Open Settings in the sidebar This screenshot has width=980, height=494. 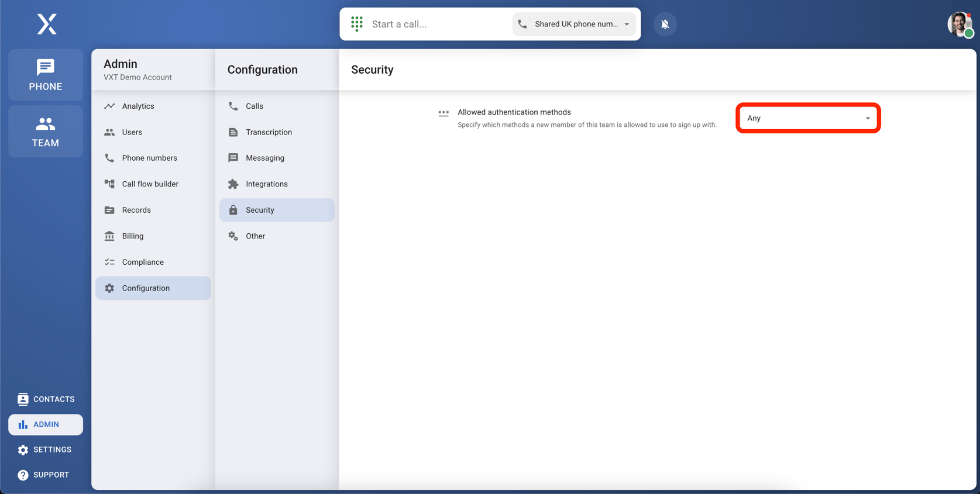[x=46, y=450]
